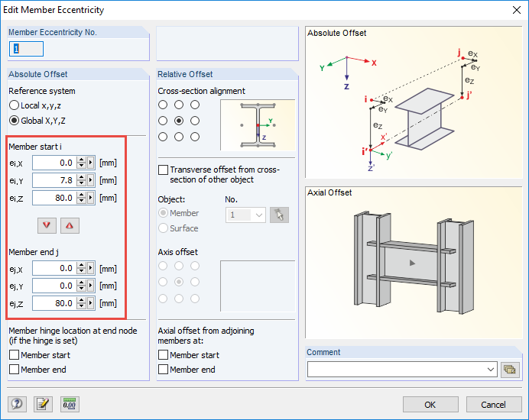Click the OK button
Viewport: 529px width, 420px height.
click(x=430, y=405)
